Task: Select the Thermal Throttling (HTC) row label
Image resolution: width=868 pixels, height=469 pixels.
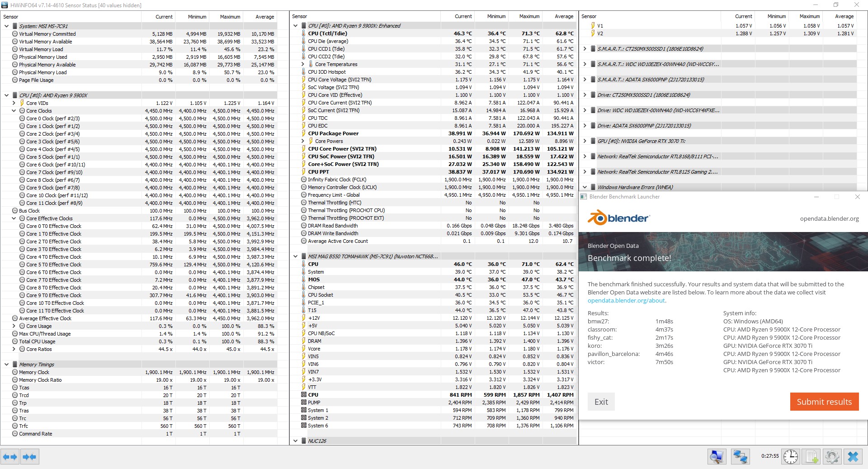Action: point(335,203)
